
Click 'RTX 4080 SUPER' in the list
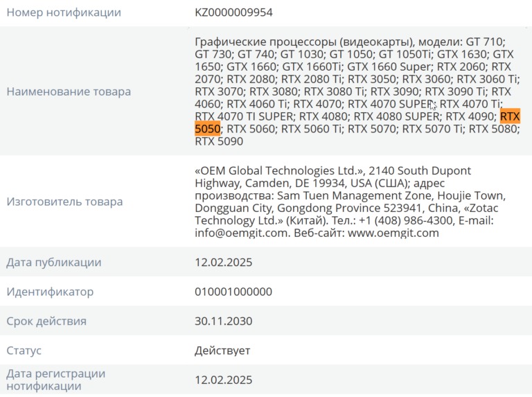(x=397, y=116)
